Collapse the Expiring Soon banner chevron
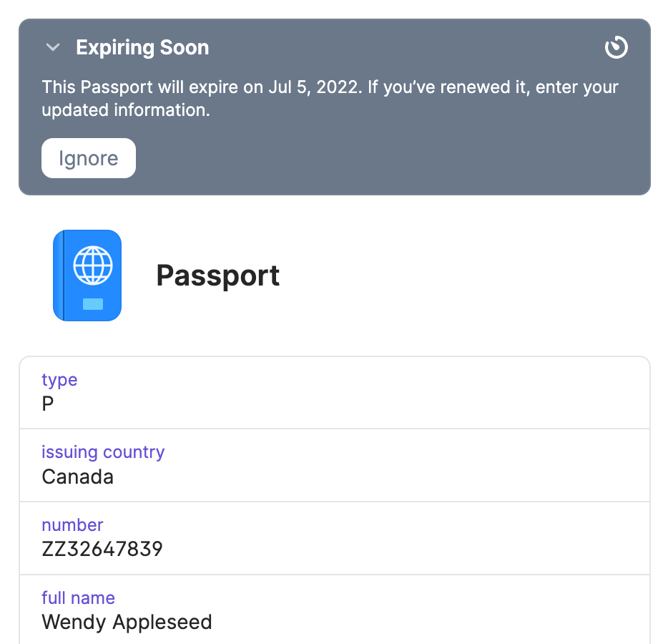 [52, 48]
